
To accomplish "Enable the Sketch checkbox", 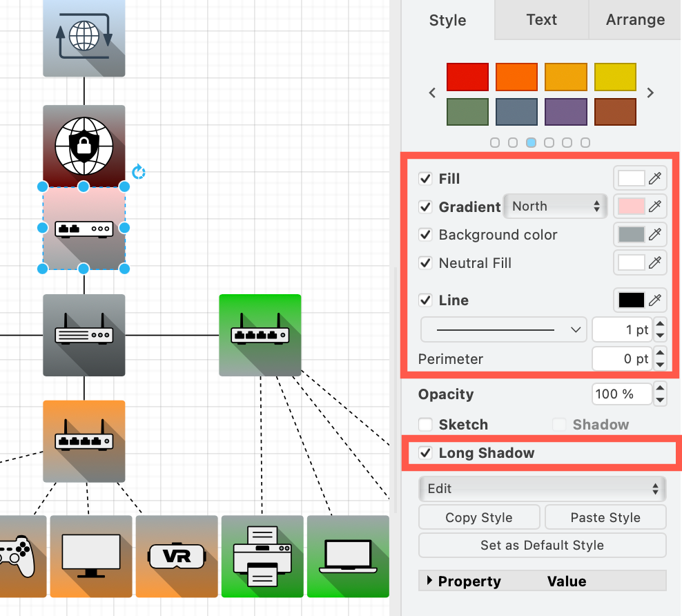I will pos(424,424).
